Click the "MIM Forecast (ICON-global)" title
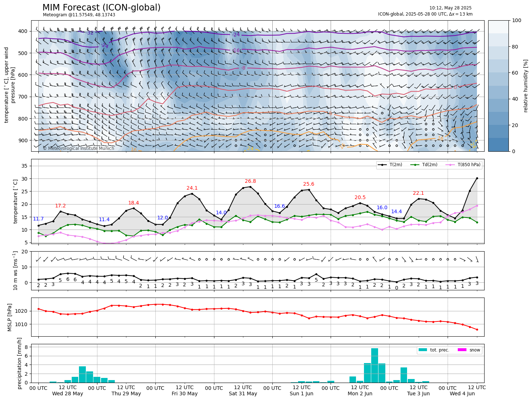This screenshot has height=400, width=532. 101,8
